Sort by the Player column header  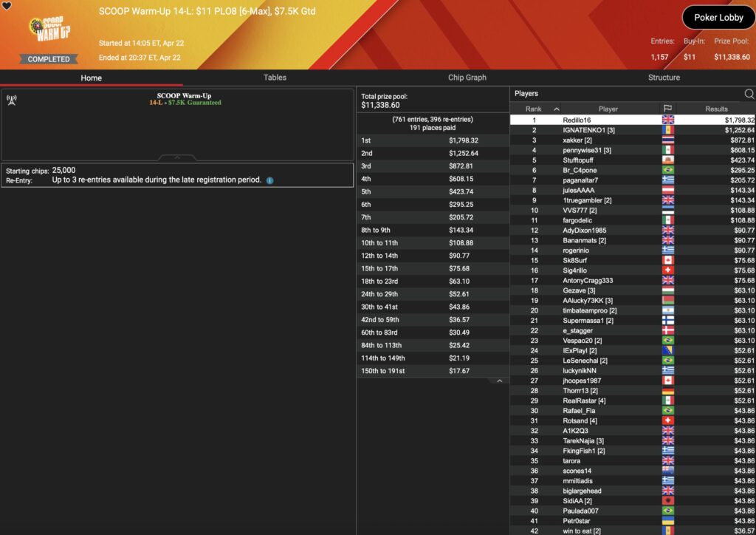[608, 109]
